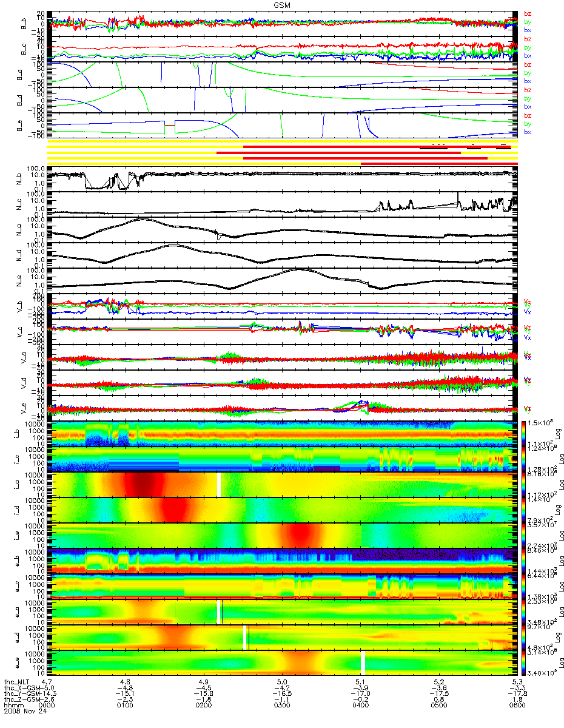Click the 3.40×10^2 colorbar minimum label

tap(541, 673)
